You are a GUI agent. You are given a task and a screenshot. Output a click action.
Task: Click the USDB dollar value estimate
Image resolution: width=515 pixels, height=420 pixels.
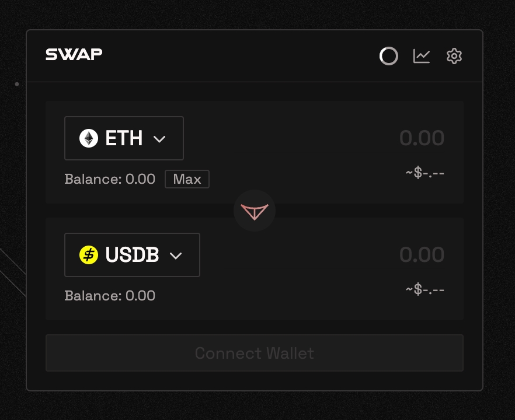(425, 290)
